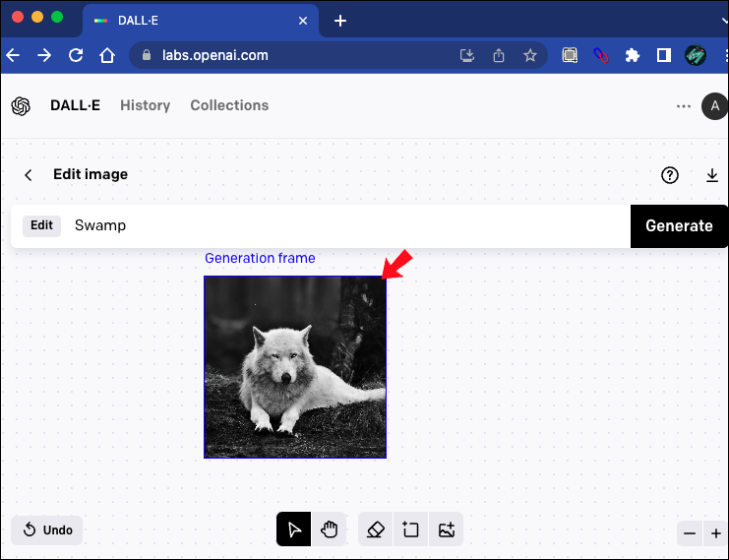This screenshot has height=560, width=729.
Task: Click the OpenAI logo
Action: [21, 106]
